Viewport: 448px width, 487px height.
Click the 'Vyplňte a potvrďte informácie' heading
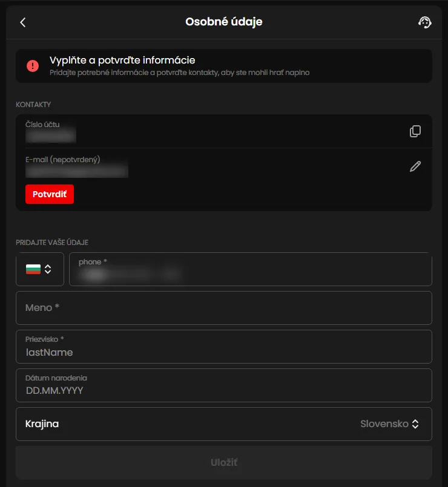point(122,60)
